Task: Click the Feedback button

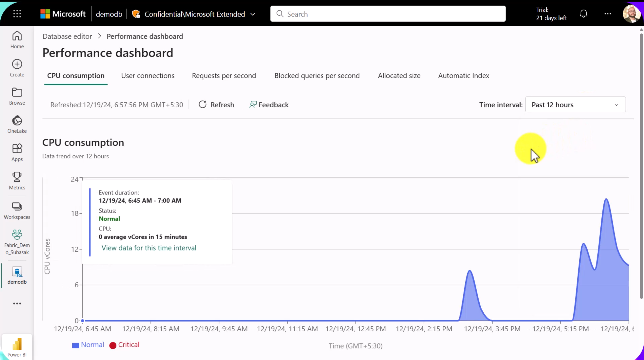Action: [x=269, y=105]
